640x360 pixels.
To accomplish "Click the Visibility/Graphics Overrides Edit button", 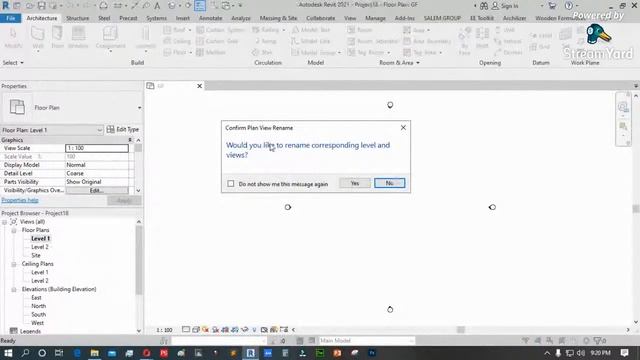I will click(97, 191).
